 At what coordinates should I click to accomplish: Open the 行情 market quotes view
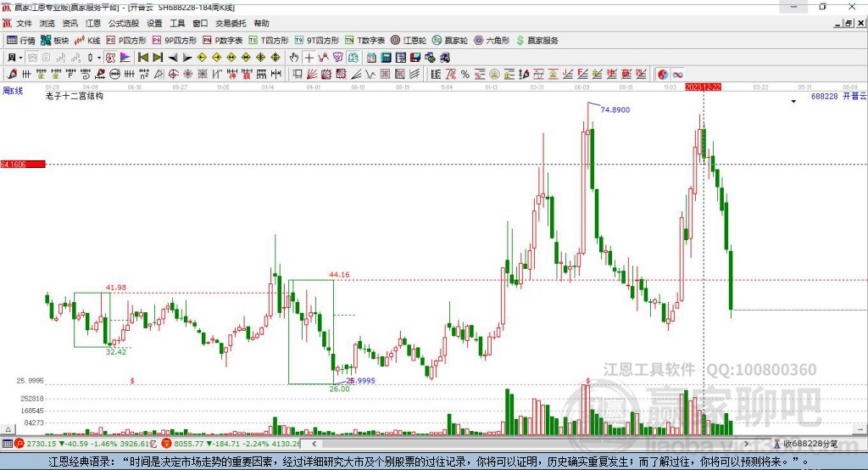coord(20,41)
